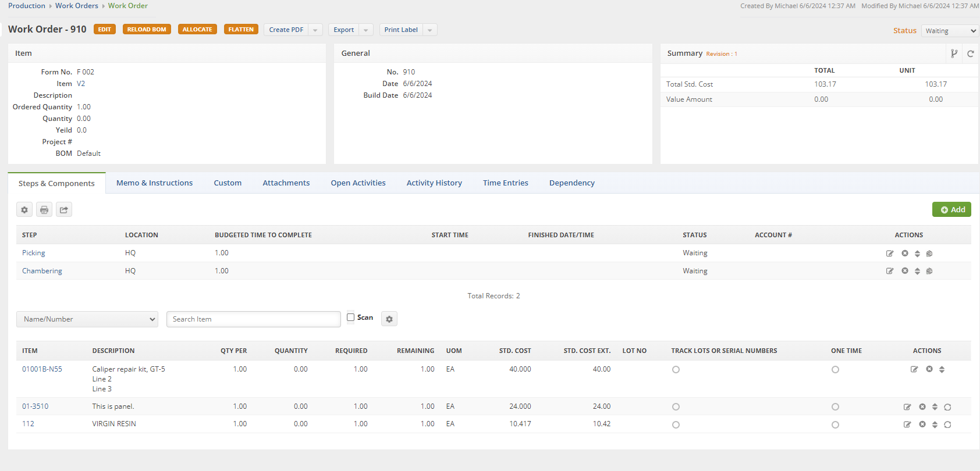Open the package icon for Picking step
This screenshot has height=471, width=980.
click(929, 254)
